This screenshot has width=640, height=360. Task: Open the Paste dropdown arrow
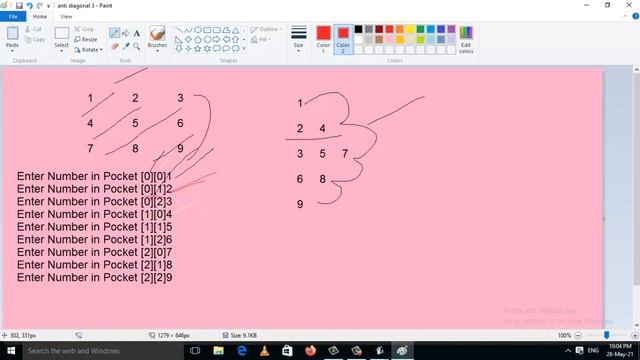[x=12, y=51]
